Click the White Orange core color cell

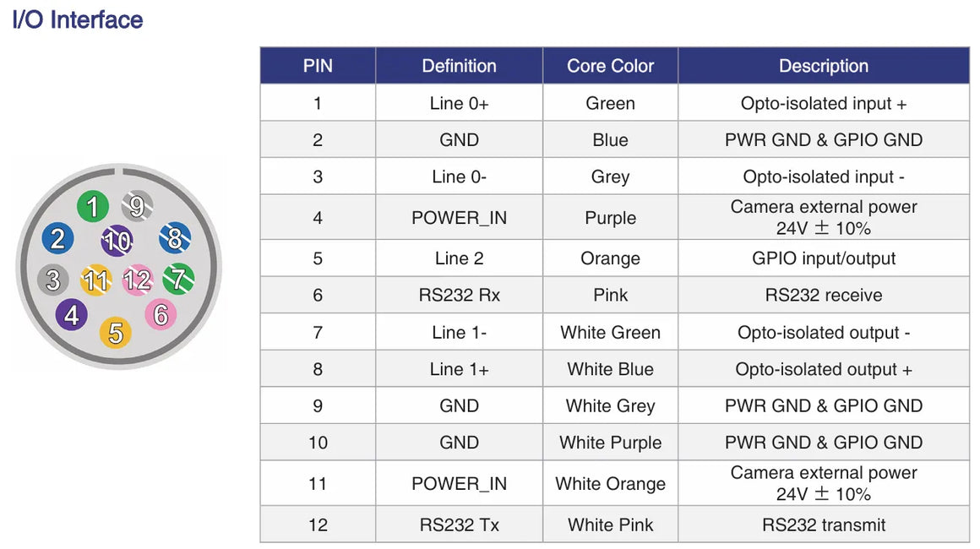[x=610, y=484]
